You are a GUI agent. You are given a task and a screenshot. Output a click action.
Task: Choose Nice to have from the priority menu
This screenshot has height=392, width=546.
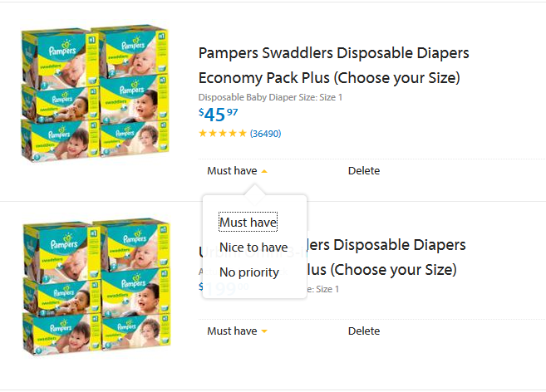click(x=253, y=247)
